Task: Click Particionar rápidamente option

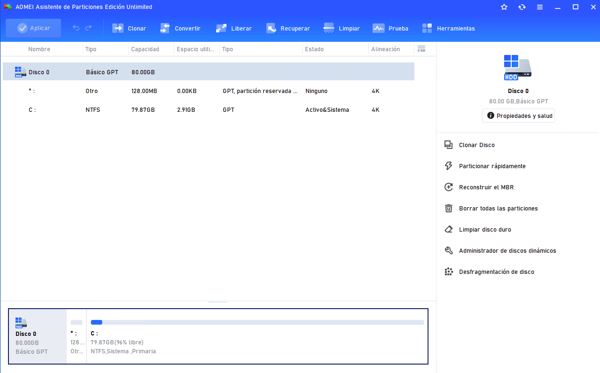Action: click(x=492, y=166)
